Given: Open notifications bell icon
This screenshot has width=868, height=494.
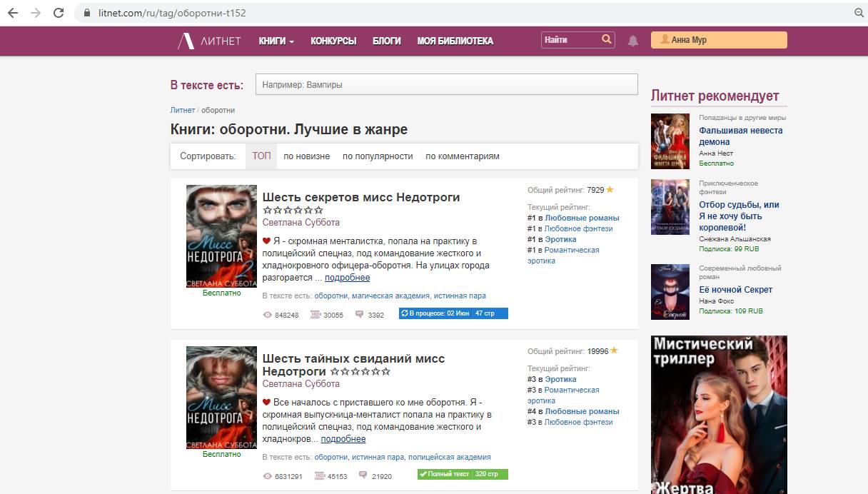Looking at the screenshot, I should 632,41.
